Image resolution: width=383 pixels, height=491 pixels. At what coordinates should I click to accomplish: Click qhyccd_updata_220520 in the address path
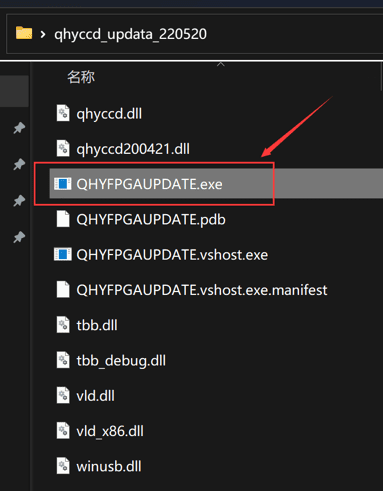(x=130, y=34)
